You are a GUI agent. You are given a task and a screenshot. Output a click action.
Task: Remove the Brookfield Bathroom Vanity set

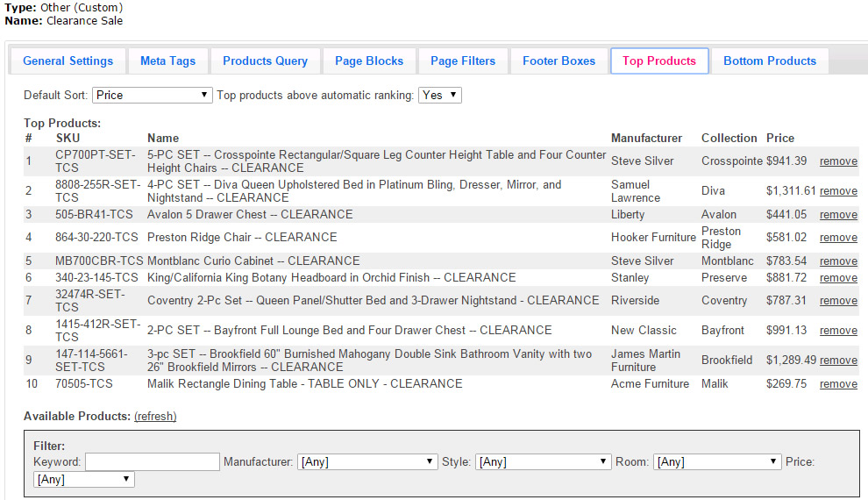(x=838, y=361)
